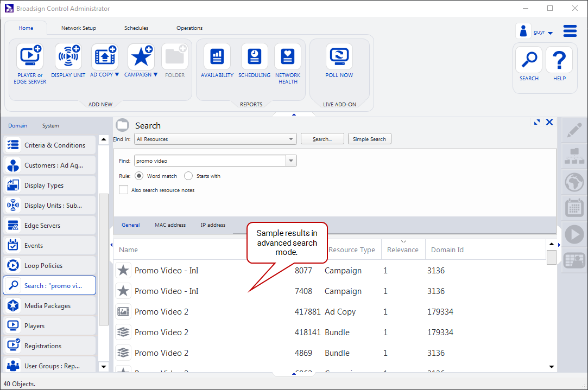The image size is (588, 390).
Task: Switch to the MAC address tab
Action: point(170,225)
